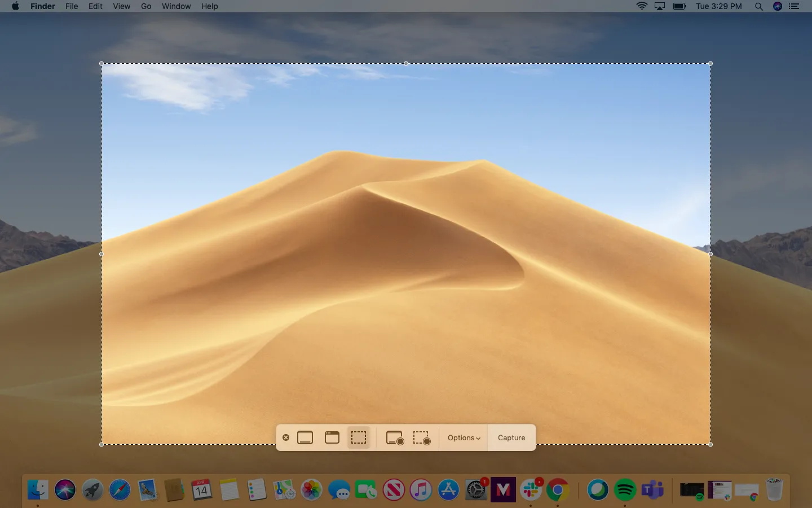812x508 pixels.
Task: Open the Apple menu
Action: click(x=15, y=6)
